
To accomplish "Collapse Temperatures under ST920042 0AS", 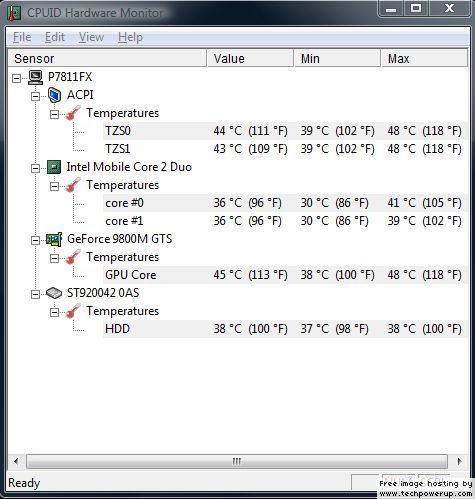I will pos(54,313).
